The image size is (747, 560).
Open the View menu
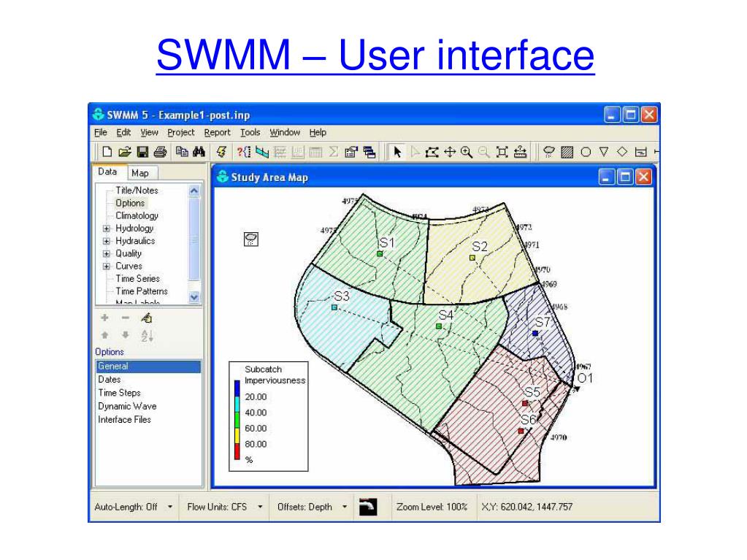pos(149,132)
